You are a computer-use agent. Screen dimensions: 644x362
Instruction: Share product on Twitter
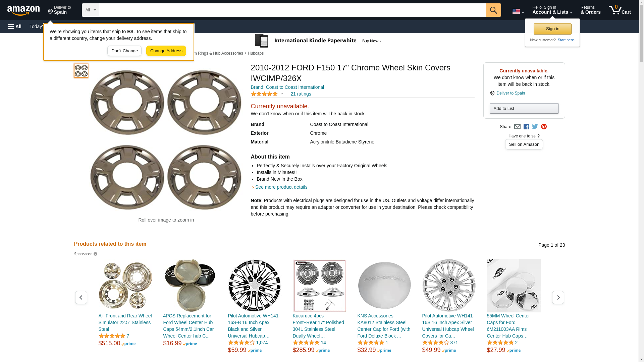click(535, 127)
